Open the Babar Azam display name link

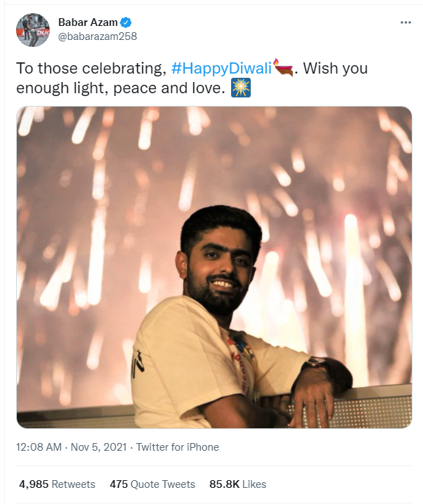pyautogui.click(x=83, y=22)
